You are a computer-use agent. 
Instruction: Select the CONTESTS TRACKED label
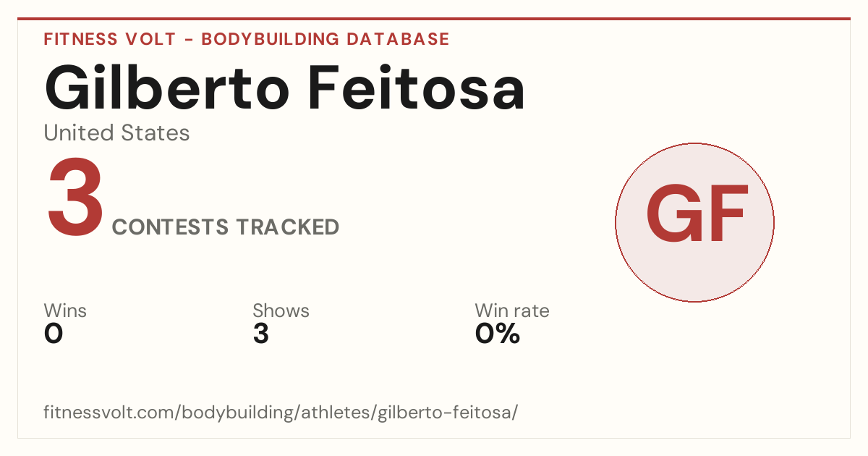(226, 227)
